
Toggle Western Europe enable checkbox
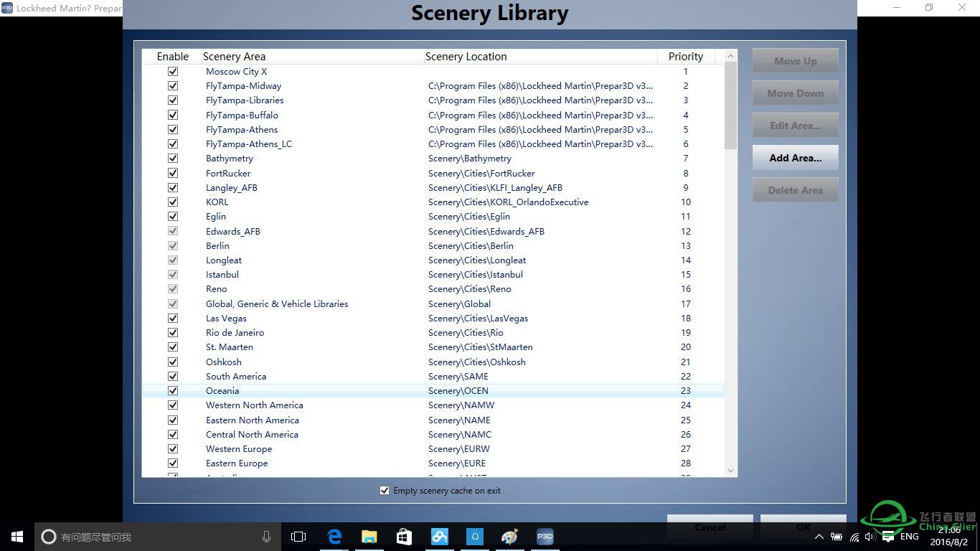[x=173, y=448]
